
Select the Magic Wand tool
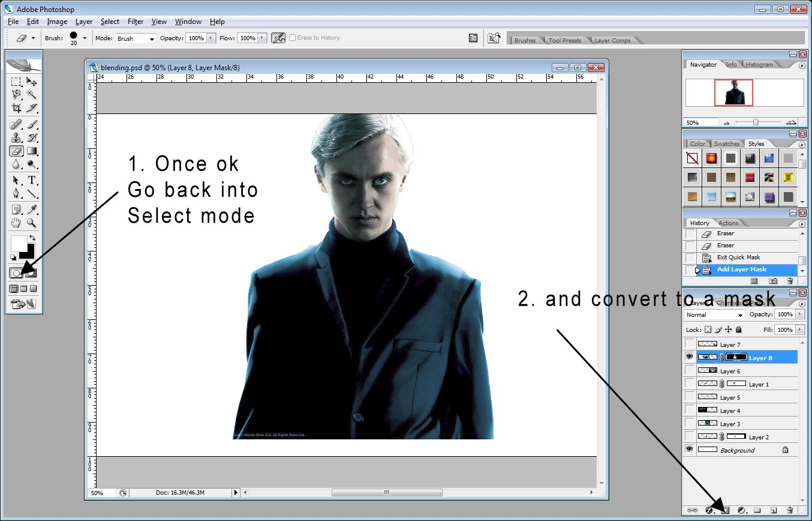pyautogui.click(x=32, y=95)
